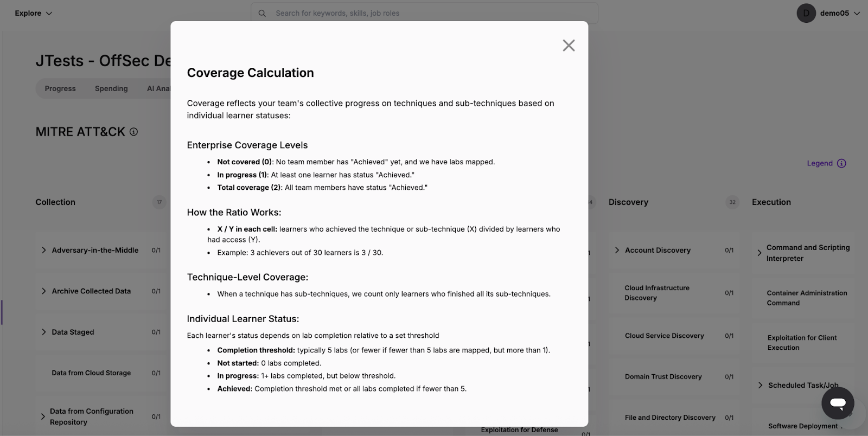The height and width of the screenshot is (436, 868).
Task: Click the Legend link
Action: coord(819,163)
